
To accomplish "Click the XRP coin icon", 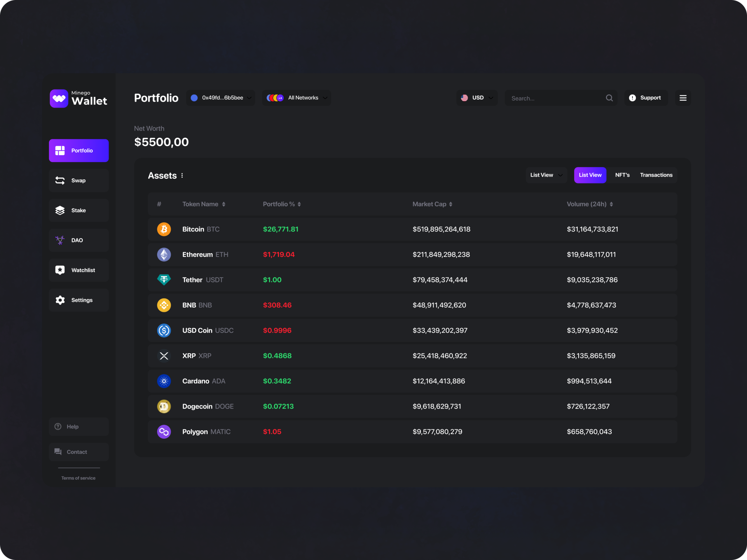I will pos(164,356).
